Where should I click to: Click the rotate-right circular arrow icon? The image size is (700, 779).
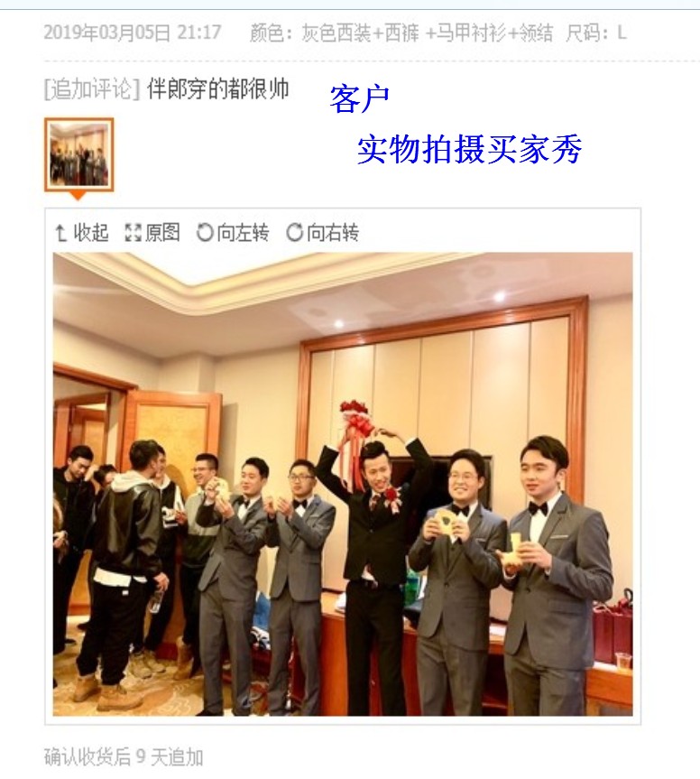[x=294, y=232]
